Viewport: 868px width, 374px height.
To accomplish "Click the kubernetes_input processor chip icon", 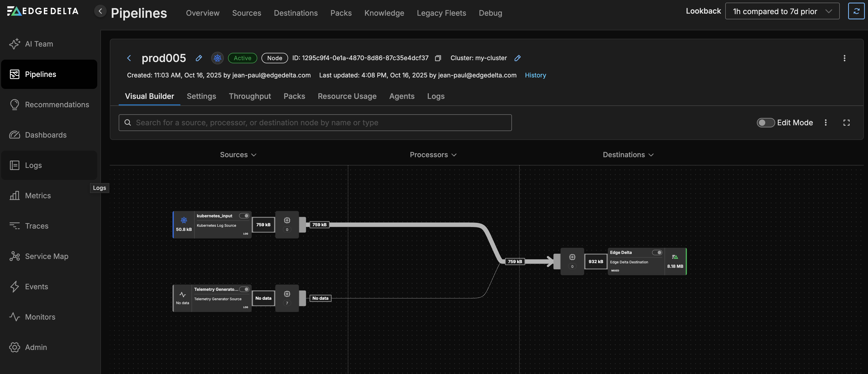I will coord(287,221).
